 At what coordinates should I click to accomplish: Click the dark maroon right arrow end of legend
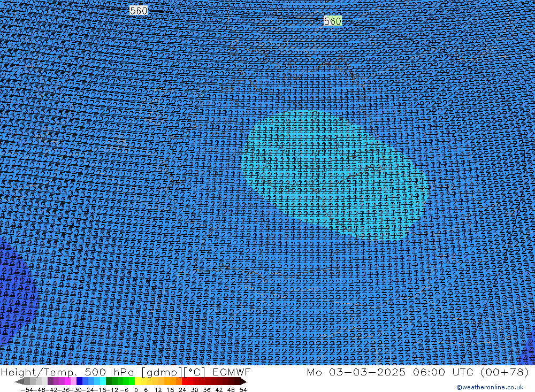click(243, 381)
